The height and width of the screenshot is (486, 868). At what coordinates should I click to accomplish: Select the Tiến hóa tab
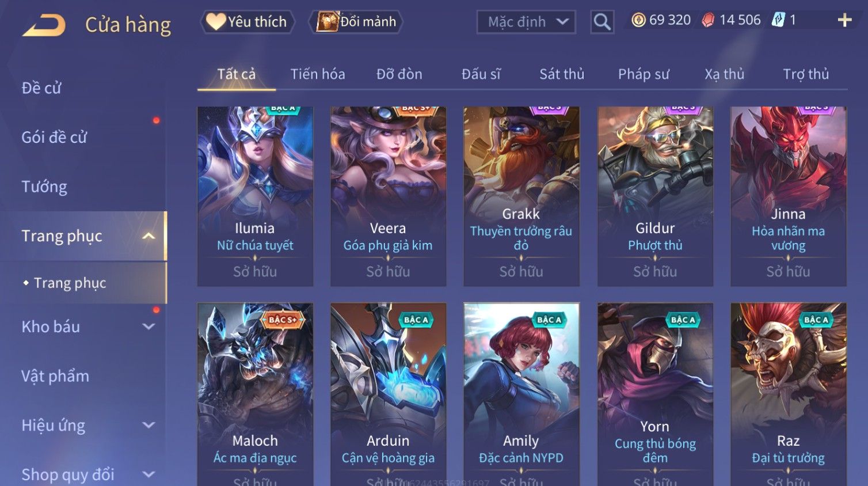tap(318, 74)
